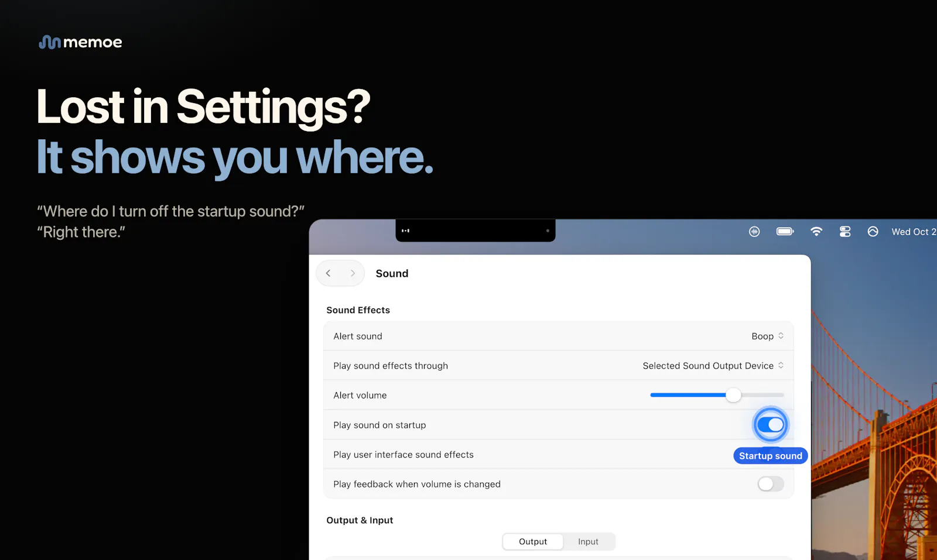This screenshot has height=560, width=937.
Task: Open the Wi-Fi menu bar icon
Action: pyautogui.click(x=816, y=232)
